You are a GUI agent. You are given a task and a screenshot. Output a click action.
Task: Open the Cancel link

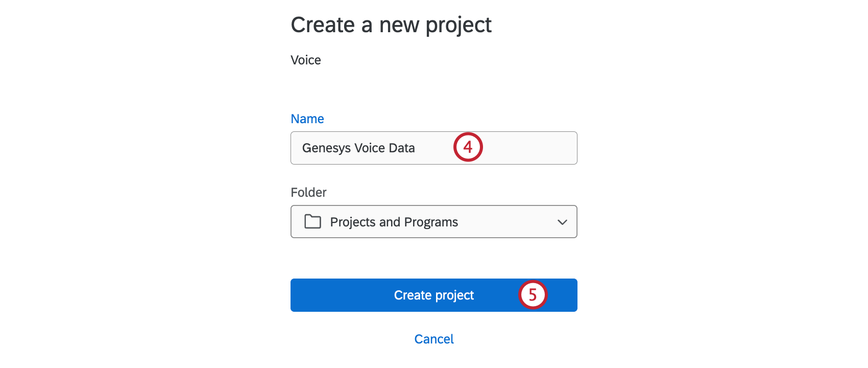pos(433,339)
